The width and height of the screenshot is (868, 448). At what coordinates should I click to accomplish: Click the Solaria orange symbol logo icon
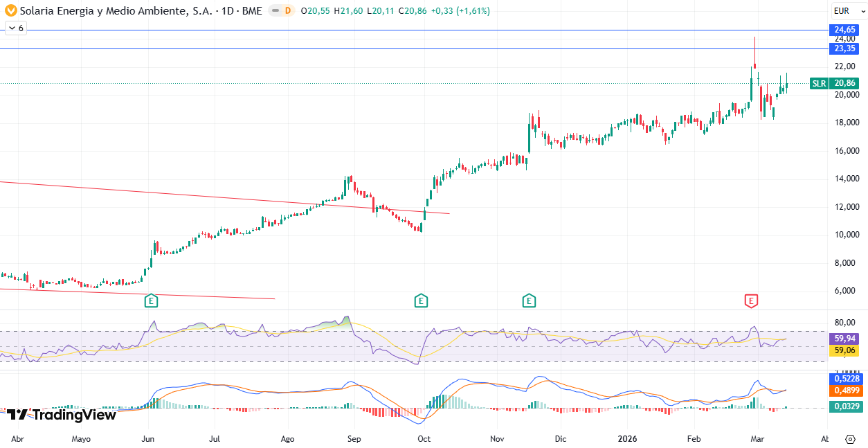10,11
